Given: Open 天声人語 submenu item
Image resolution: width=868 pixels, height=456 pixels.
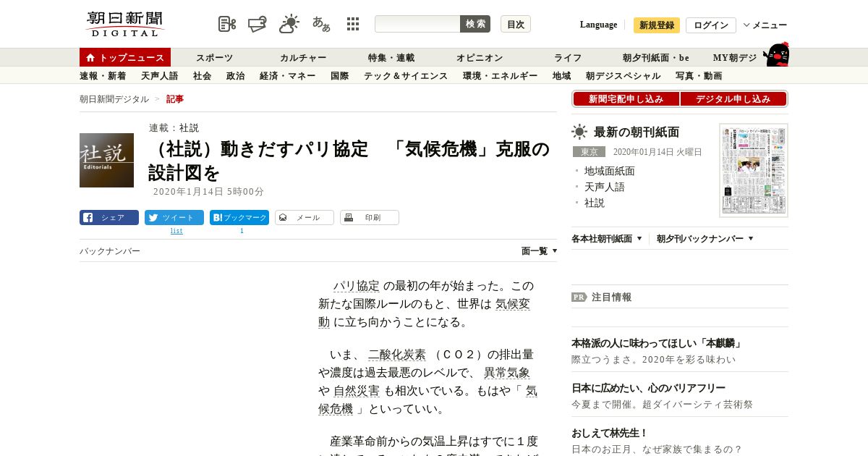Looking at the screenshot, I should coord(159,76).
